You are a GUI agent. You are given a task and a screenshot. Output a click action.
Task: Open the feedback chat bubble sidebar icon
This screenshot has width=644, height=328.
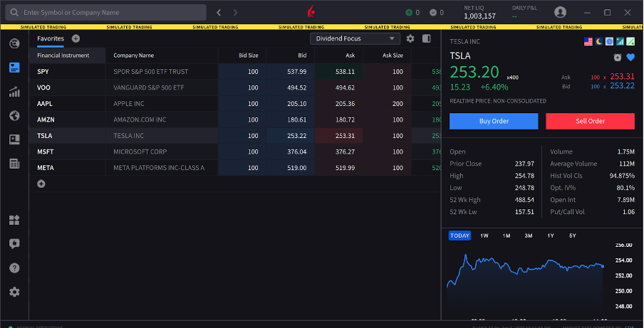coord(14,244)
